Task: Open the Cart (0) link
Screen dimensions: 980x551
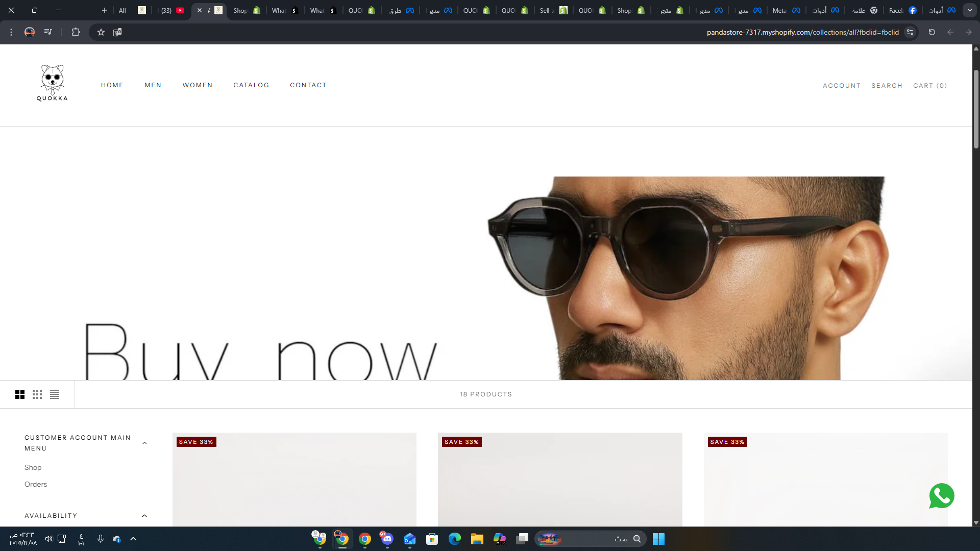Action: tap(929, 86)
